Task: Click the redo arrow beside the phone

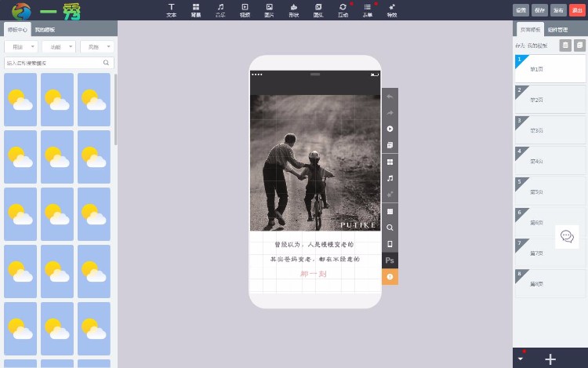Action: (x=390, y=112)
